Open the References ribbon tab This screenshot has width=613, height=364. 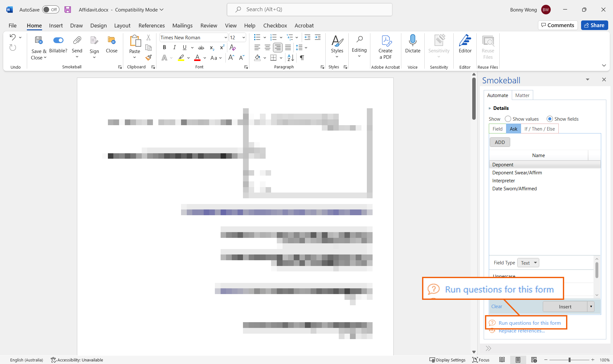(x=152, y=26)
